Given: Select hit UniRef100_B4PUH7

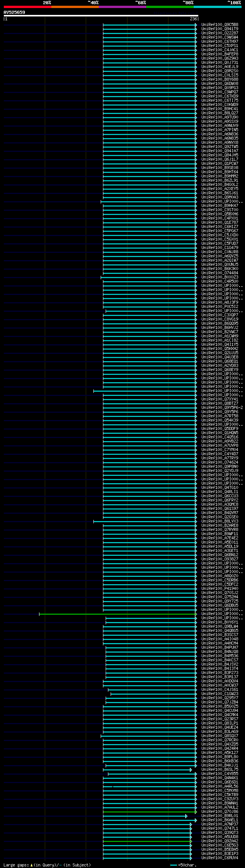Looking at the screenshot, I should [220, 648].
